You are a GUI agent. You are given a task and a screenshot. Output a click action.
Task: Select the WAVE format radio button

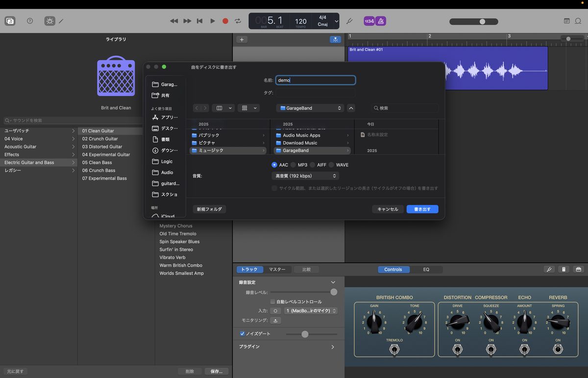click(x=331, y=165)
